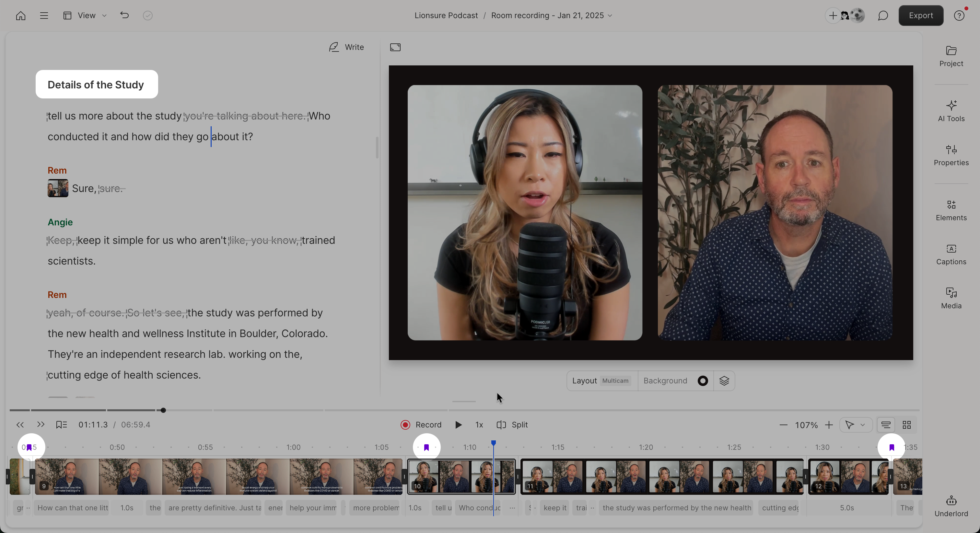Switch to the grid storyboard view
The image size is (980, 533).
pyautogui.click(x=906, y=425)
